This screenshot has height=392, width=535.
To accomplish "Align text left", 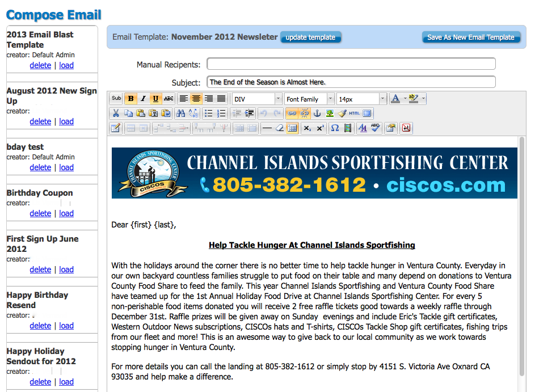I will coord(184,99).
